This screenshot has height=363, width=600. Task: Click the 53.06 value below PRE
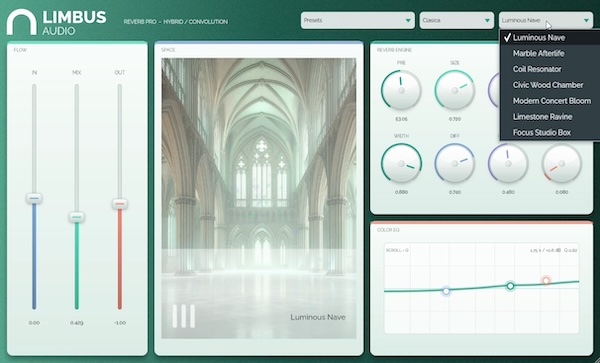(x=401, y=119)
